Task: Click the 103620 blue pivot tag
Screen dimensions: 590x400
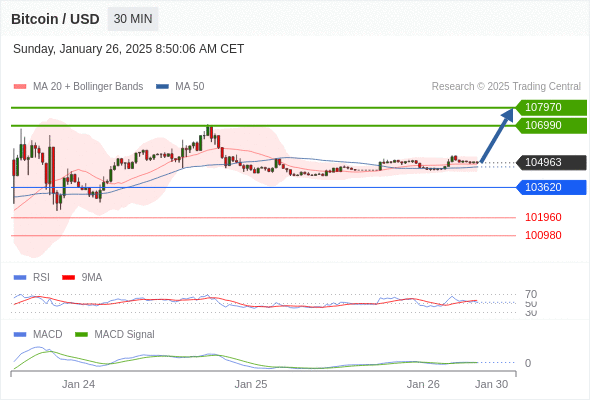Action: pos(551,187)
